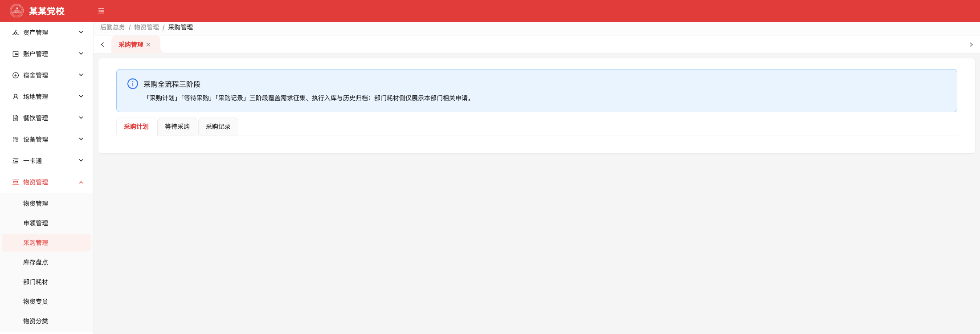This screenshot has height=334, width=980.
Task: Click the school logo emblem
Action: 17,11
